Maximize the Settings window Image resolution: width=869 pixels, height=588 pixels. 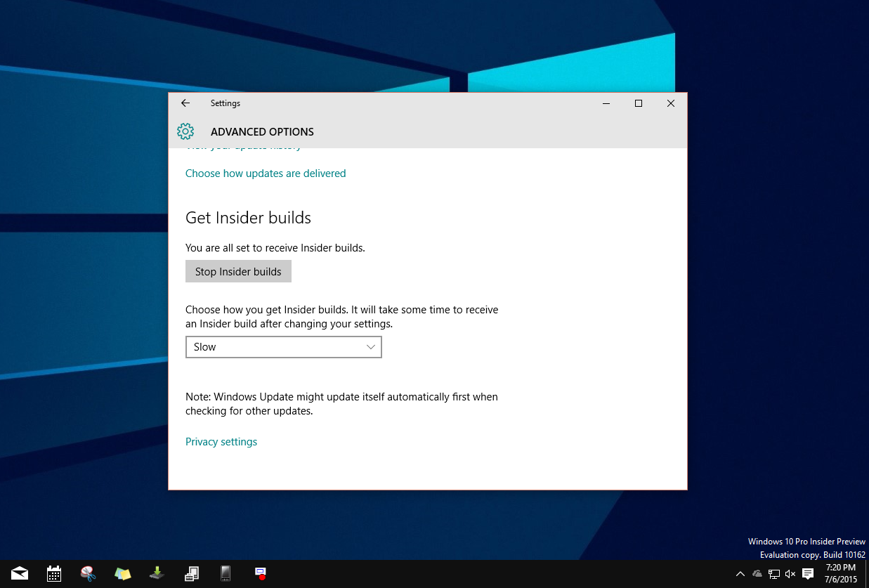pos(639,103)
